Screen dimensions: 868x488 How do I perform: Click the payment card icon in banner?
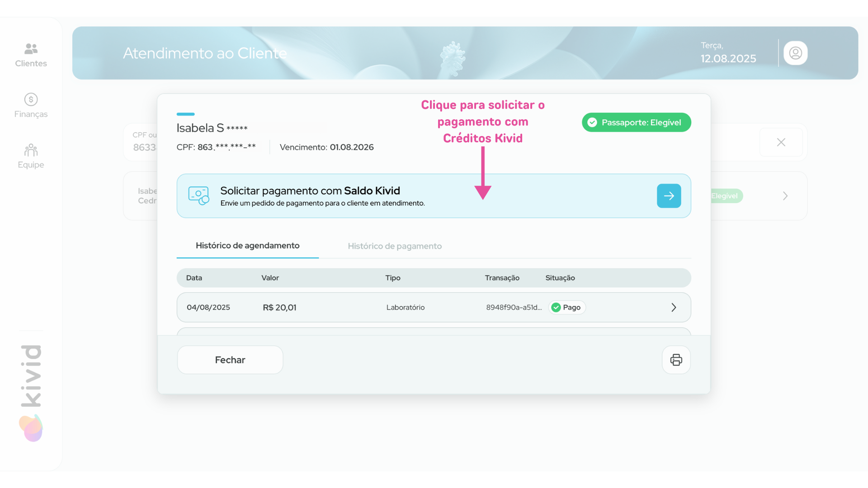pyautogui.click(x=198, y=196)
